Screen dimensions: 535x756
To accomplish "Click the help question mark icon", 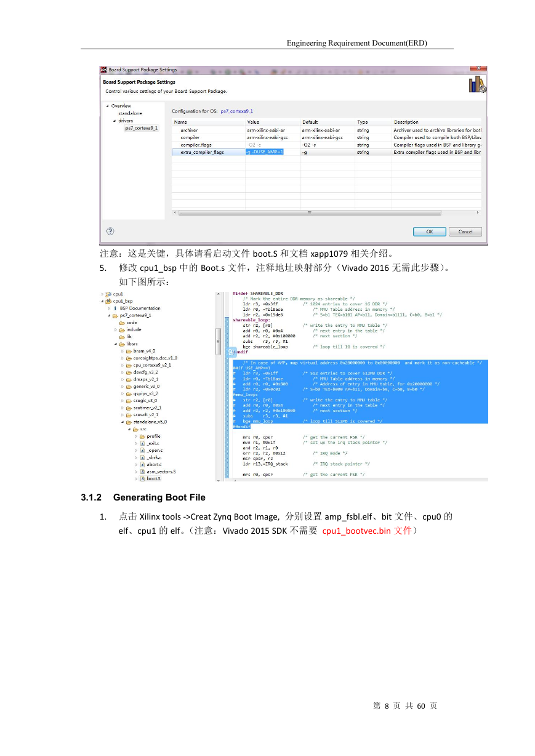I will (110, 231).
